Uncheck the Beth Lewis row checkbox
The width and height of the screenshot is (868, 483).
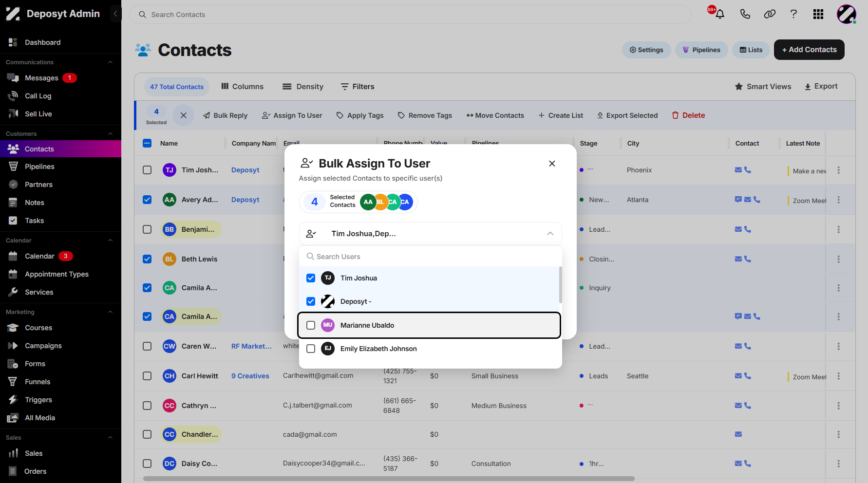tap(147, 259)
